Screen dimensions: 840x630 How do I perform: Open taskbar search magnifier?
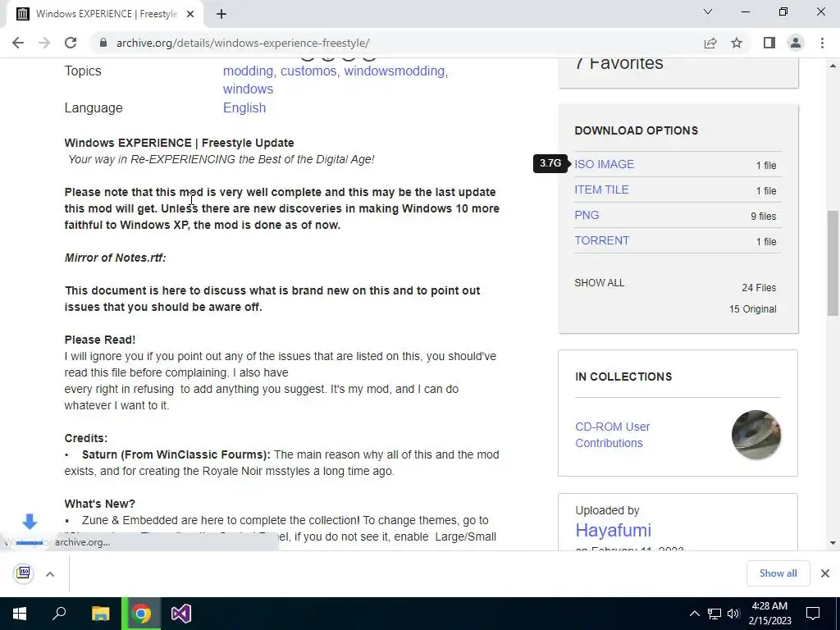click(x=59, y=614)
